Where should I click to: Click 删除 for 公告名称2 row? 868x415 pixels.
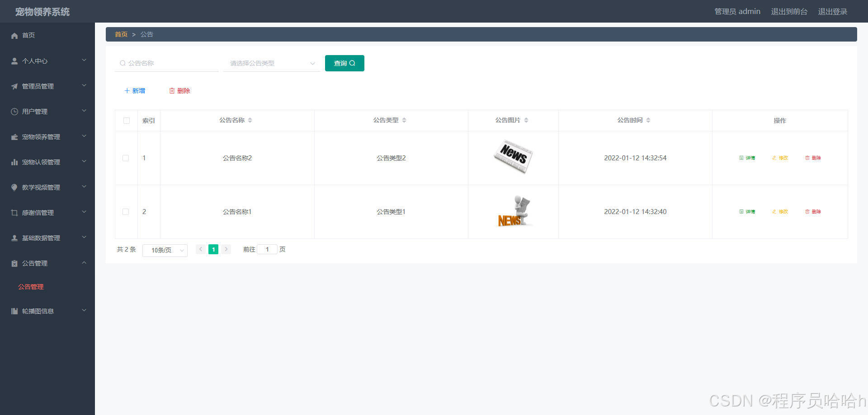click(813, 158)
